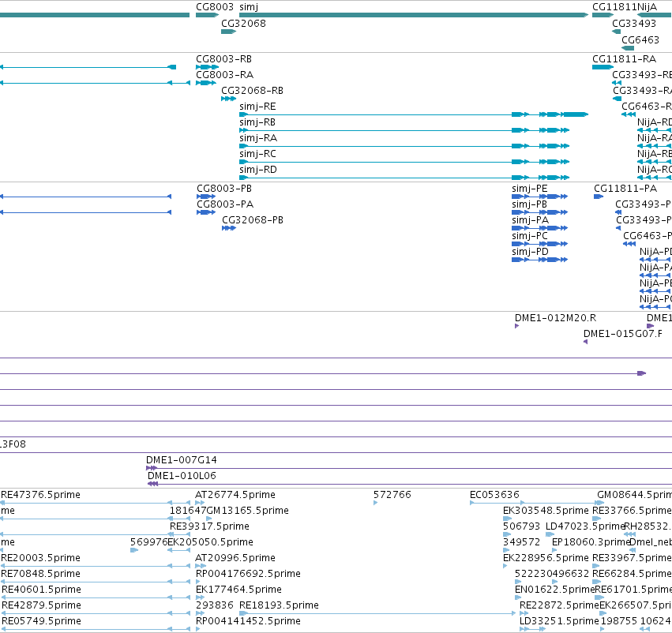Screen dimensions: 672x633
Task: Select the simj-RE transcript label
Action: [x=257, y=107]
